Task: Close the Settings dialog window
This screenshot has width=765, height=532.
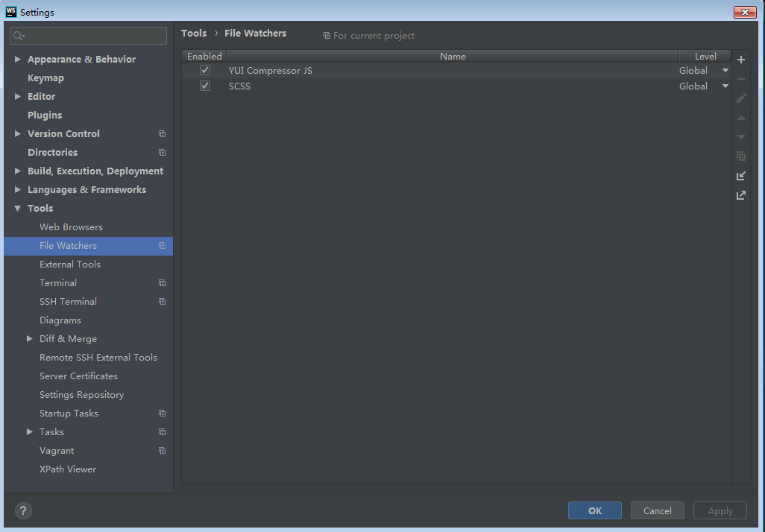Action: (745, 12)
